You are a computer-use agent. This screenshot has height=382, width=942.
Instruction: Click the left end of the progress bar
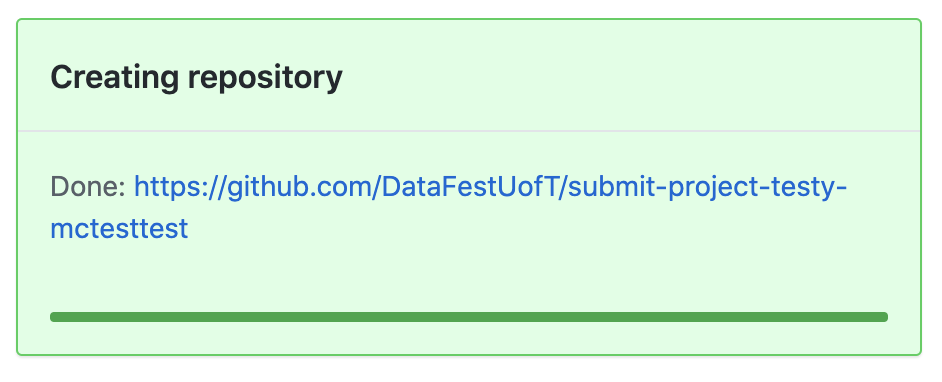[x=55, y=317]
